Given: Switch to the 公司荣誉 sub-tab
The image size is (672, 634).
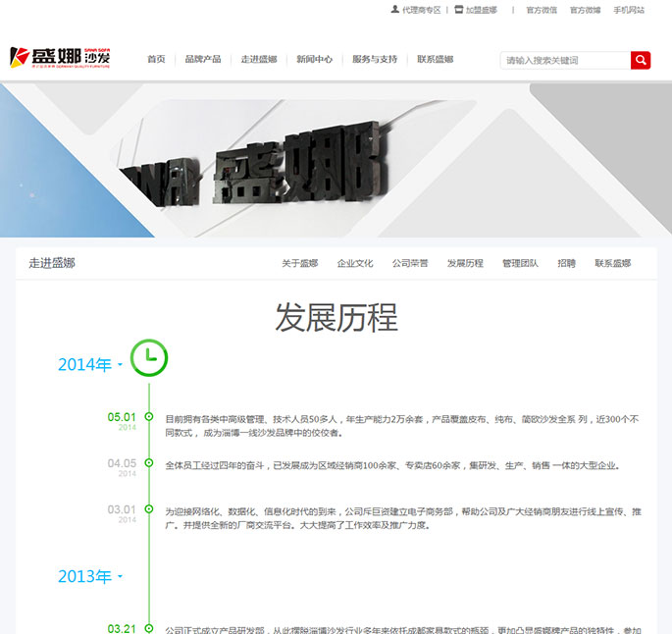Looking at the screenshot, I should pos(410,263).
